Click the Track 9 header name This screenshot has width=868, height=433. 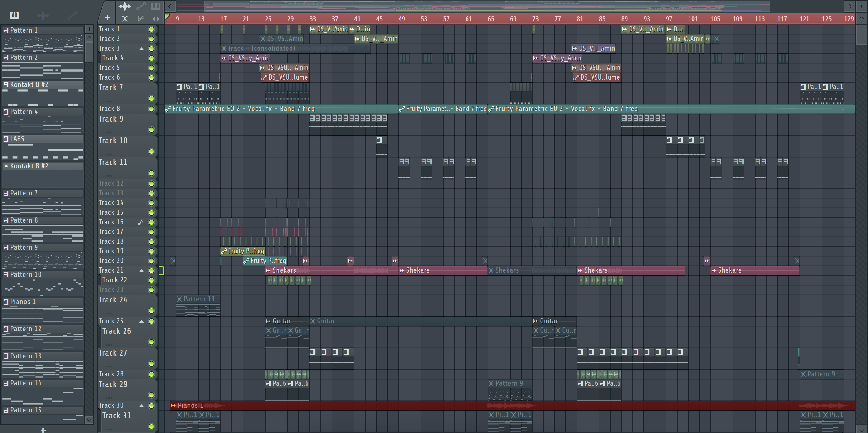(x=111, y=119)
